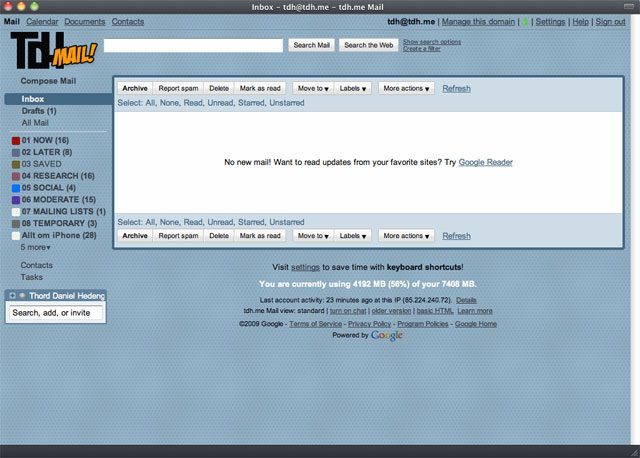Open Allt om iPhone (28) label
The image size is (640, 458).
(x=59, y=235)
